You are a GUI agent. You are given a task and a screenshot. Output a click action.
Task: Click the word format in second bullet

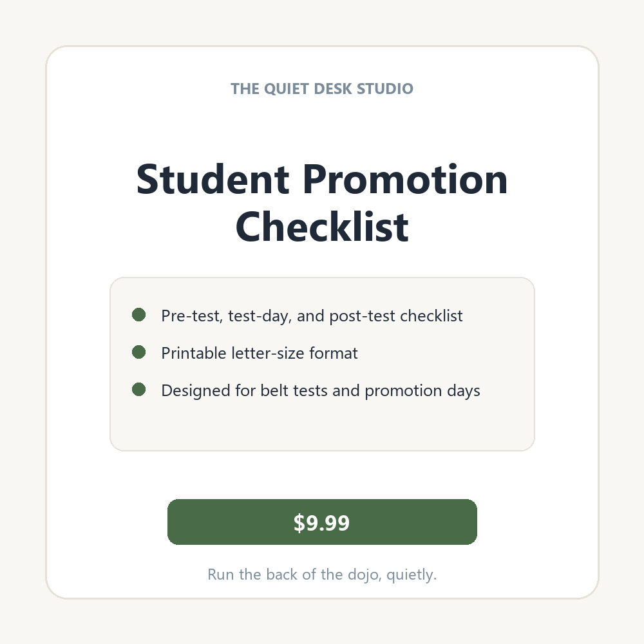334,353
